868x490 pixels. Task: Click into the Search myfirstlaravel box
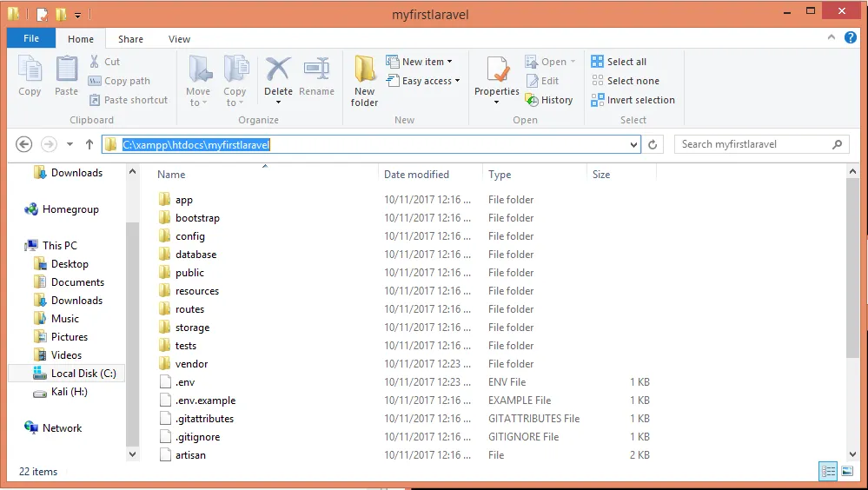click(x=755, y=144)
